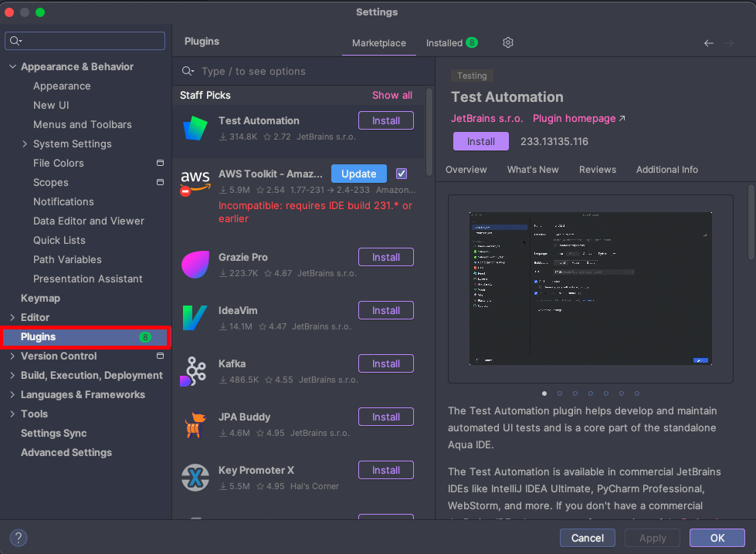This screenshot has height=554, width=756.
Task: Click Install in the plugin details pane
Action: pyautogui.click(x=480, y=142)
